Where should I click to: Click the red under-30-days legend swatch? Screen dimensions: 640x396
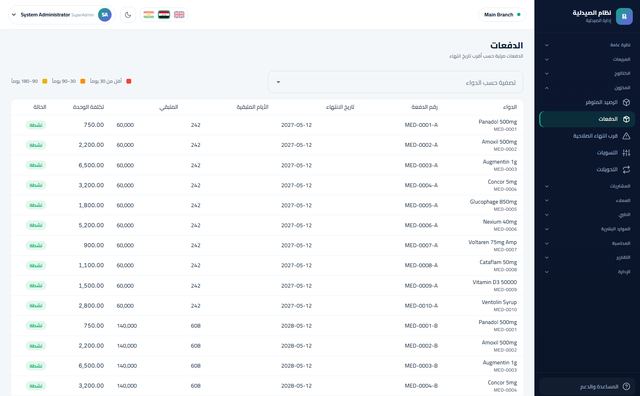[129, 81]
